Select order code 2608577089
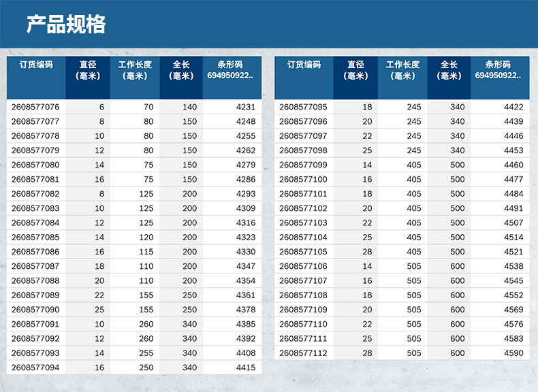This screenshot has height=392, width=538. pos(35,295)
